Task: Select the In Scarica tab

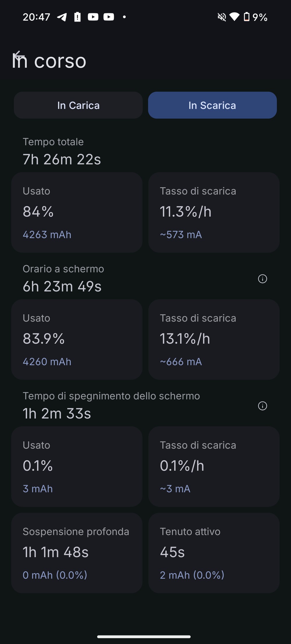Action: click(x=212, y=105)
